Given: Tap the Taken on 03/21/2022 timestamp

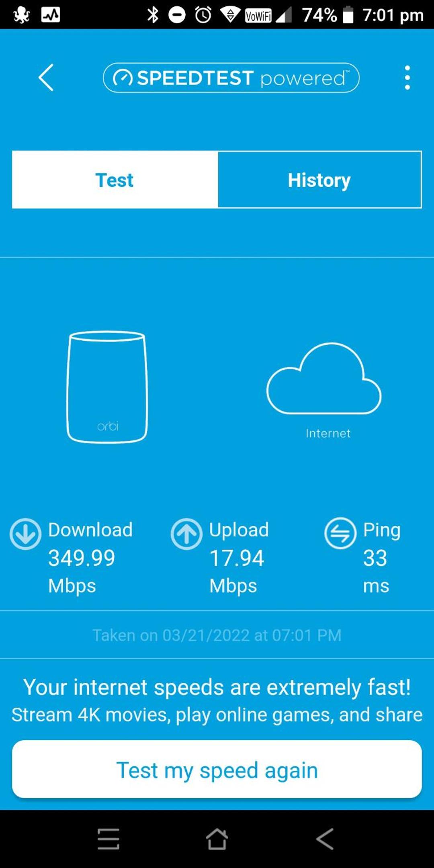Looking at the screenshot, I should pyautogui.click(x=217, y=635).
